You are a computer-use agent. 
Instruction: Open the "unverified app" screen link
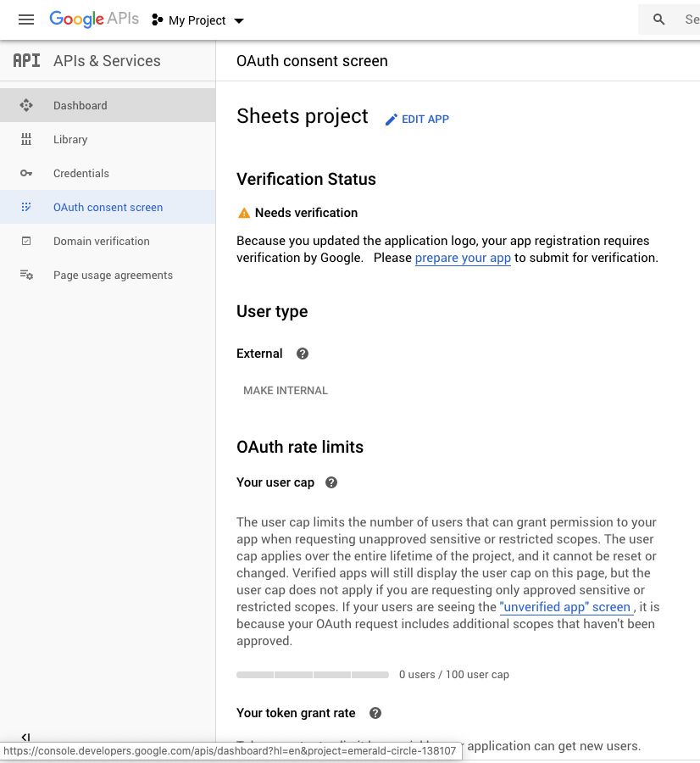click(x=565, y=607)
